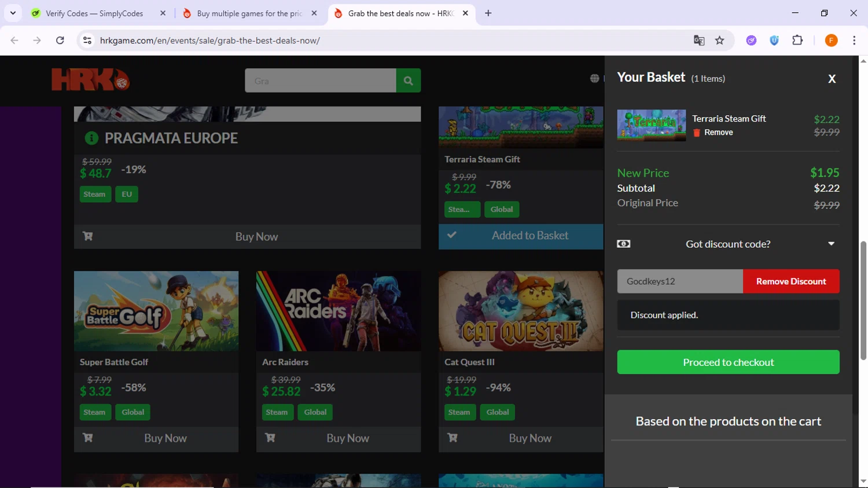Click the red Remove Discount button
Viewport: 868px width, 488px height.
tap(791, 281)
